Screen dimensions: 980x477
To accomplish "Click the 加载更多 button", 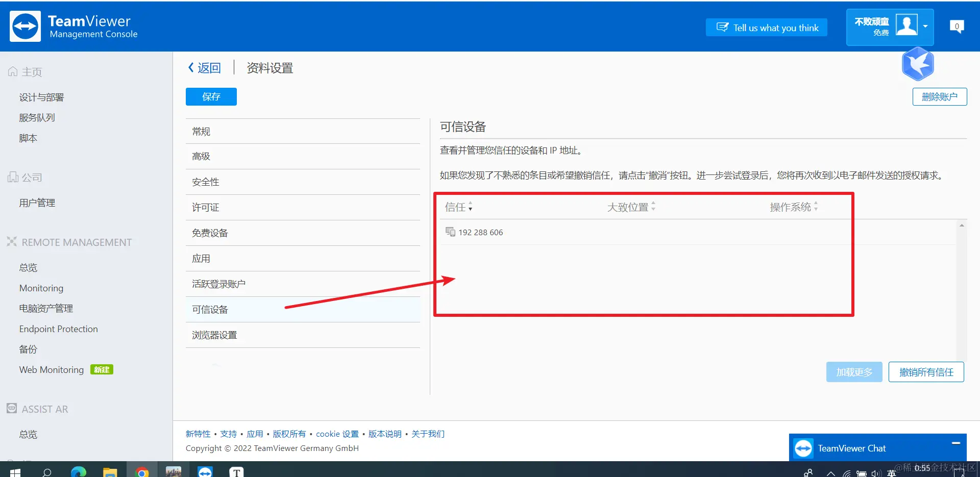I will [x=854, y=372].
